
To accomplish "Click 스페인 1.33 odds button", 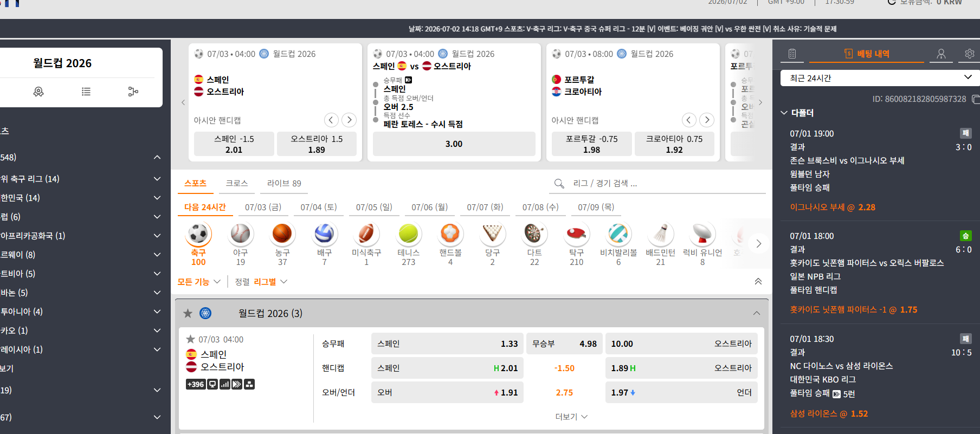I will (x=447, y=344).
